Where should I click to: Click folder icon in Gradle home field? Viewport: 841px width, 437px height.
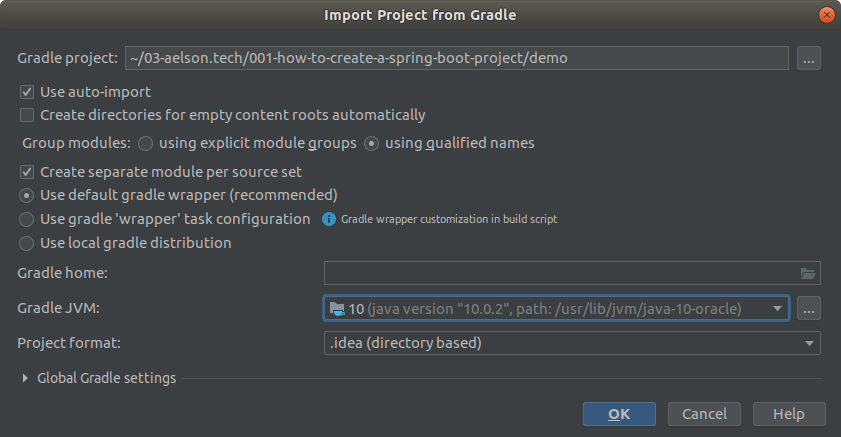coord(808,272)
